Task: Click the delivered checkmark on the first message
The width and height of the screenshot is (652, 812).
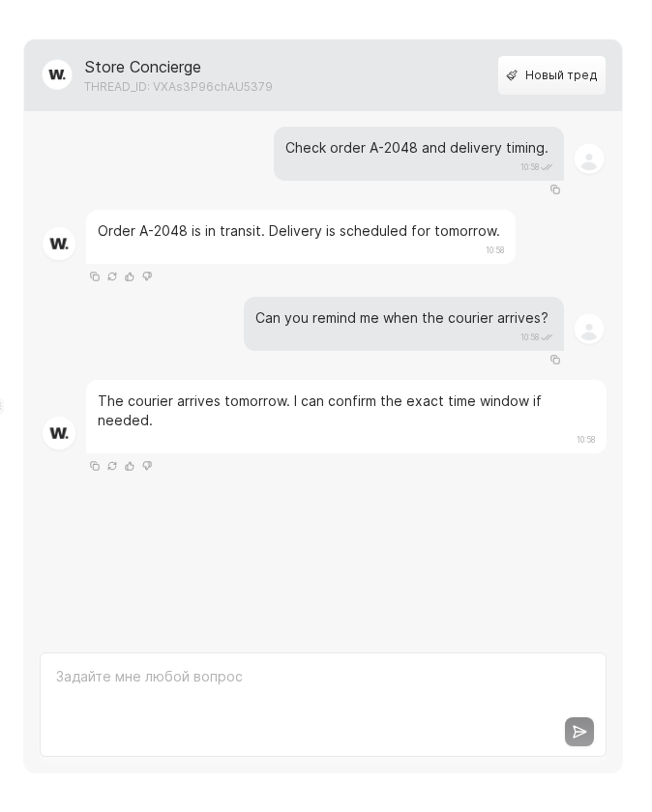Action: pyautogui.click(x=546, y=166)
